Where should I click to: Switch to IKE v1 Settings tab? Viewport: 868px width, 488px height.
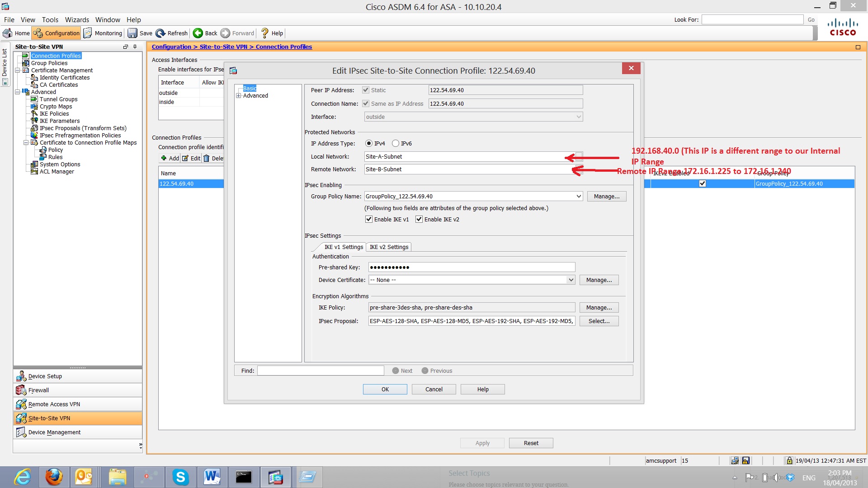point(344,247)
